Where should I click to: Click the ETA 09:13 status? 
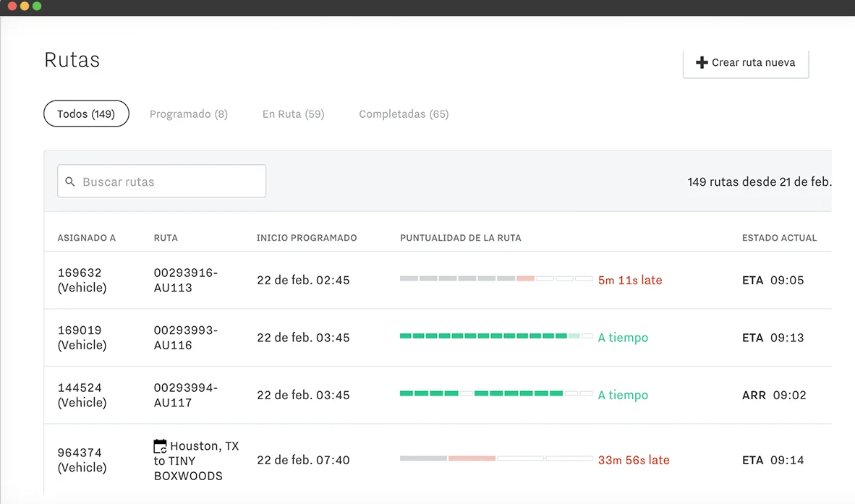point(773,338)
